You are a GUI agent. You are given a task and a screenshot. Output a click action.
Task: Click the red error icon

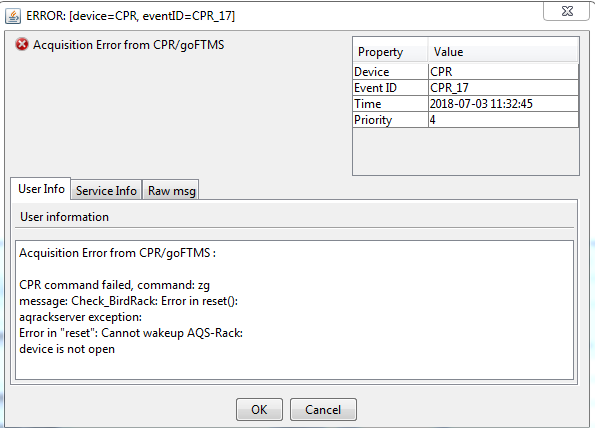coord(22,44)
